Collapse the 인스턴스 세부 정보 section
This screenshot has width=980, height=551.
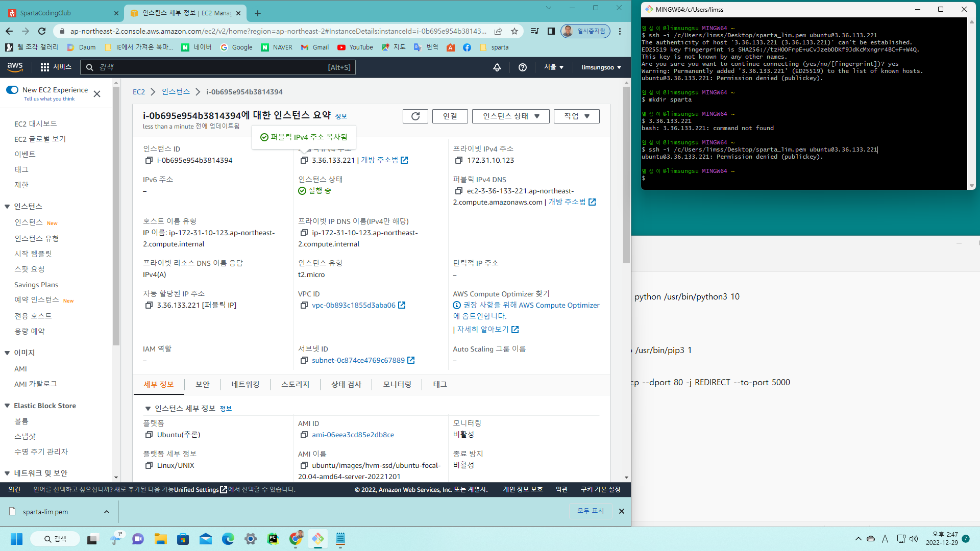(x=148, y=409)
